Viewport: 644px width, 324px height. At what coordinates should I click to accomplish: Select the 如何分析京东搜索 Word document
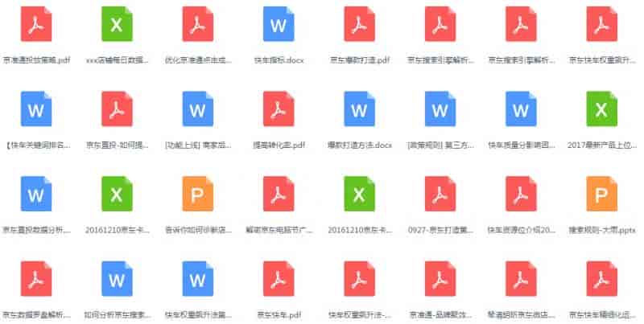[117, 279]
